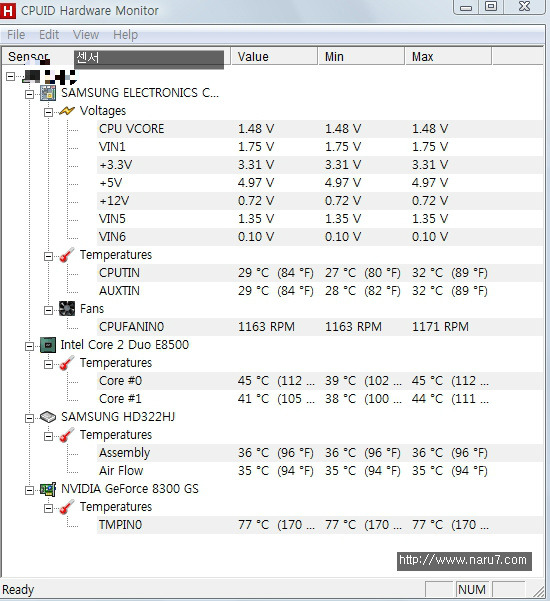Click the CPUID Hardware Monitor app icon

tap(8, 10)
